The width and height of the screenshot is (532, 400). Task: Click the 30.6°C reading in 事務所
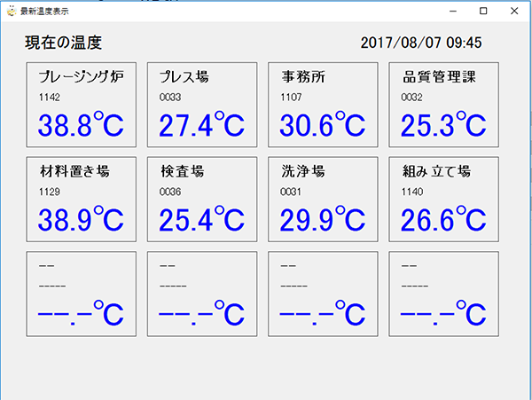pyautogui.click(x=323, y=124)
